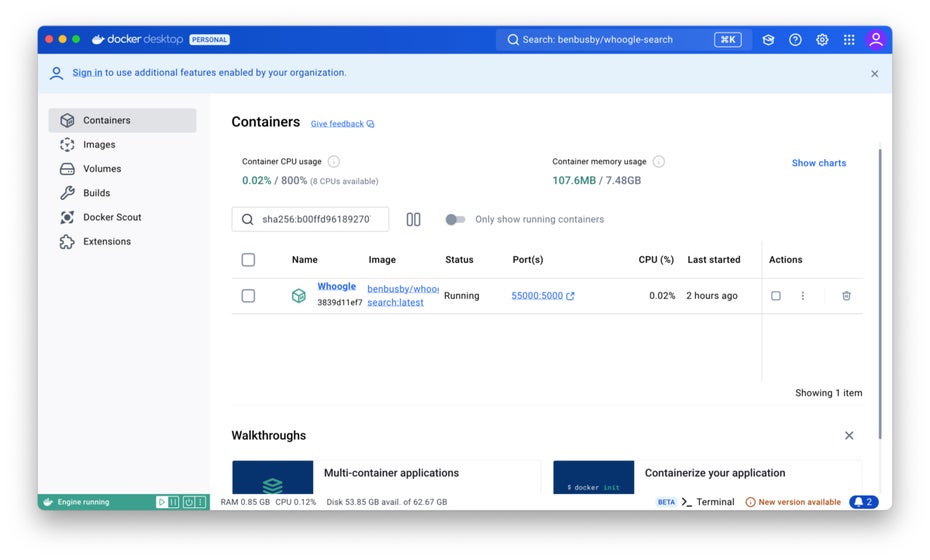The height and width of the screenshot is (560, 930).
Task: Open the Terminal in status bar
Action: tap(708, 502)
